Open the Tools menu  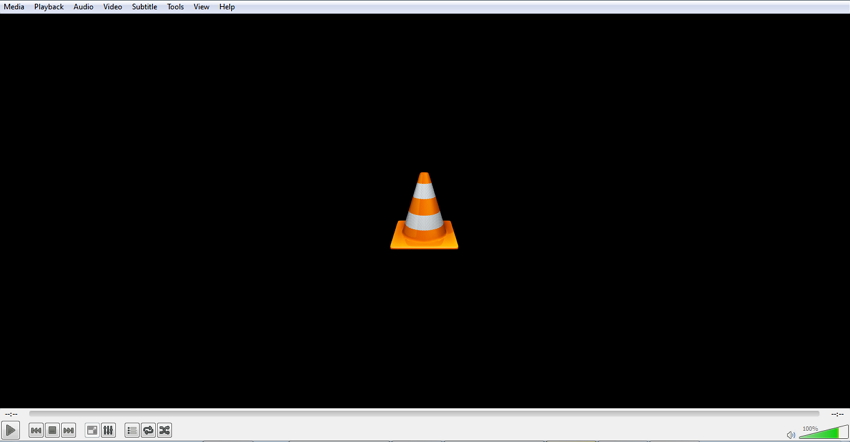pos(175,7)
